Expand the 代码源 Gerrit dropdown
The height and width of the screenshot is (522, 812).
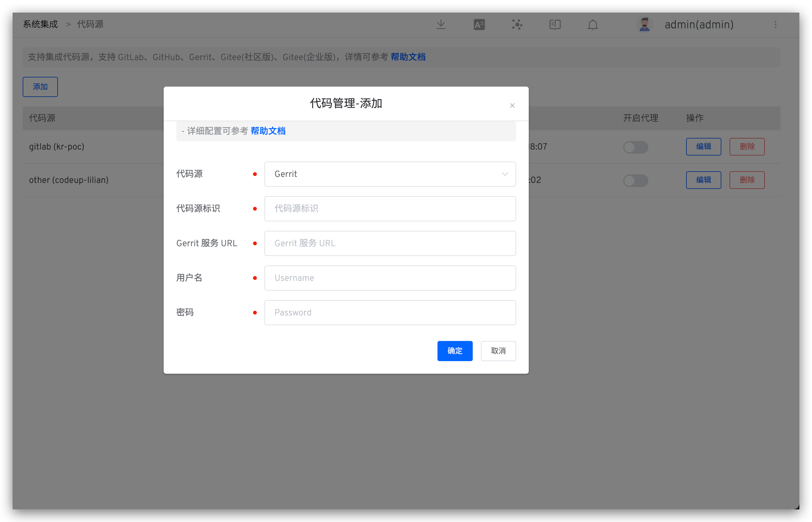coord(390,174)
